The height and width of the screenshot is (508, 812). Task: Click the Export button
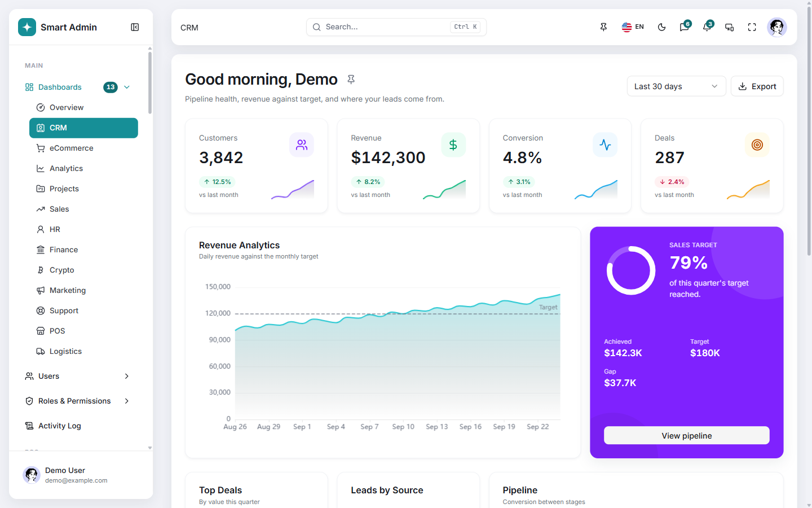click(x=757, y=86)
